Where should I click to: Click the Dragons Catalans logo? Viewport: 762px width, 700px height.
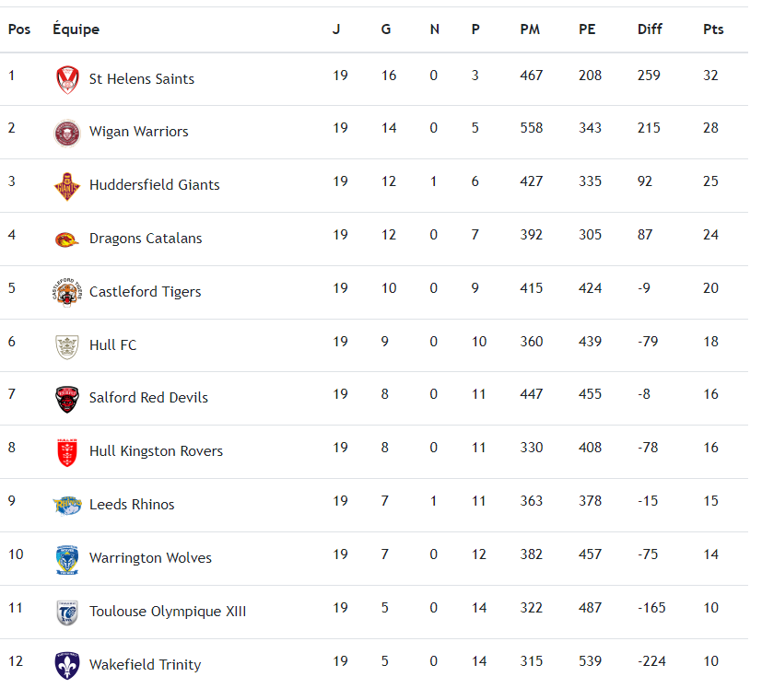[x=66, y=239]
